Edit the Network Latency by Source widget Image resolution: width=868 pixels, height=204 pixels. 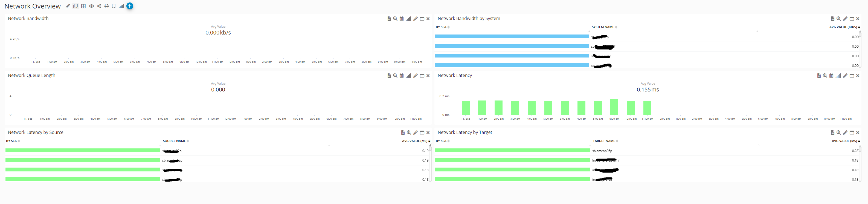pyautogui.click(x=416, y=133)
